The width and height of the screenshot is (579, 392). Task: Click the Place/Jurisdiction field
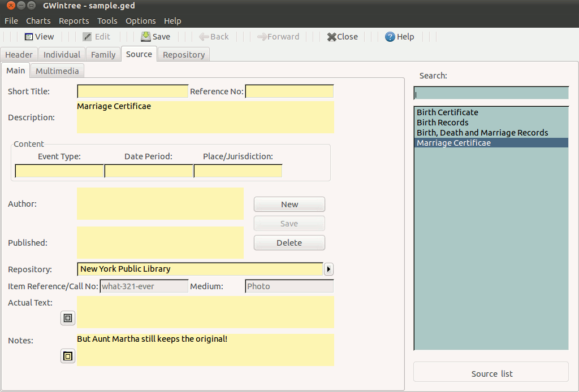(238, 171)
